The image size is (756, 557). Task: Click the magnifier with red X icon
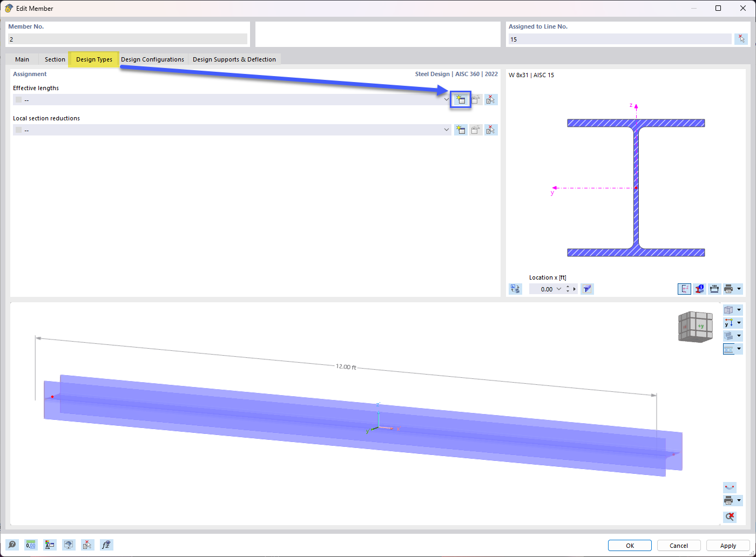tap(730, 517)
